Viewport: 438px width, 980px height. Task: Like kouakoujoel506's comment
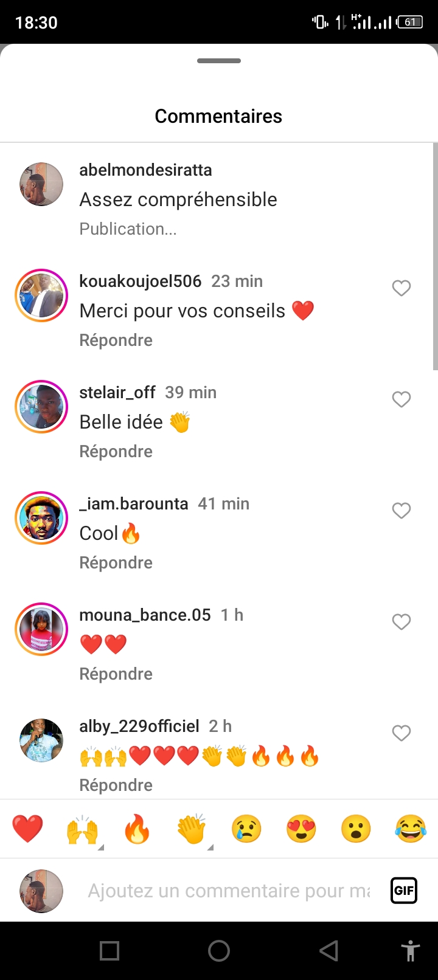tap(401, 288)
